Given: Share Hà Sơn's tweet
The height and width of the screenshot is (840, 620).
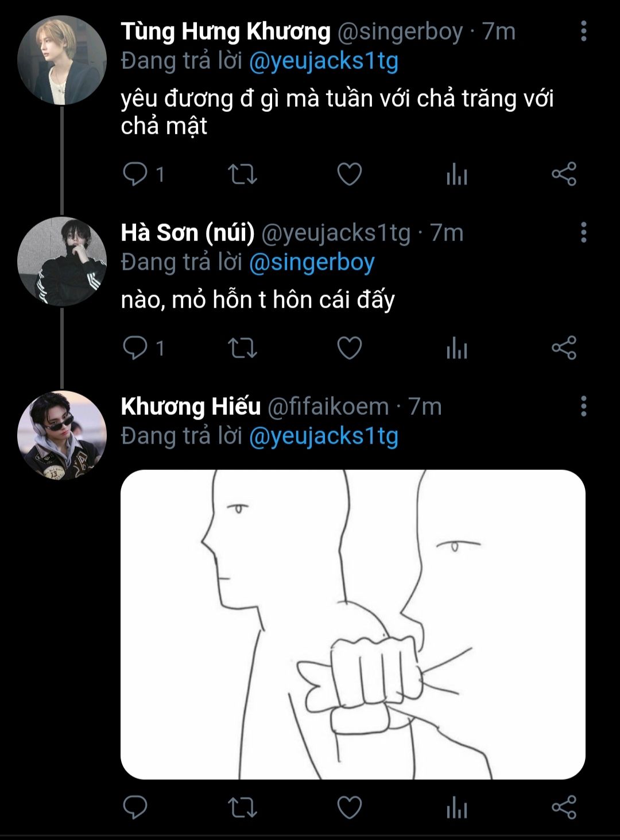Looking at the screenshot, I should (564, 348).
